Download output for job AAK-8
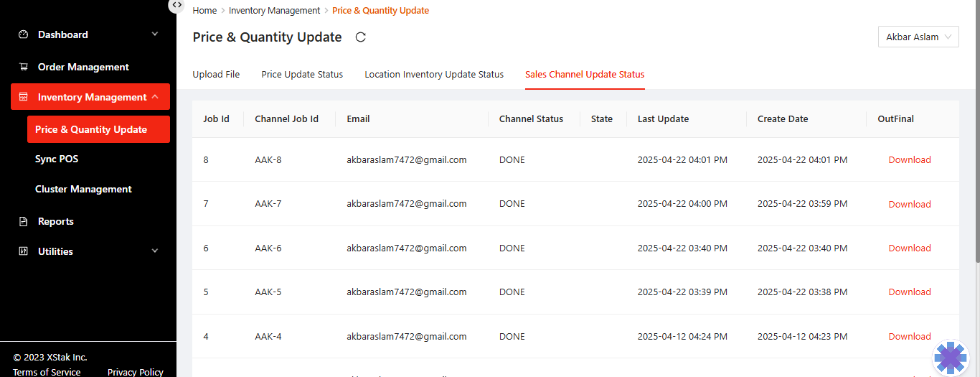Image resolution: width=980 pixels, height=377 pixels. [x=910, y=159]
